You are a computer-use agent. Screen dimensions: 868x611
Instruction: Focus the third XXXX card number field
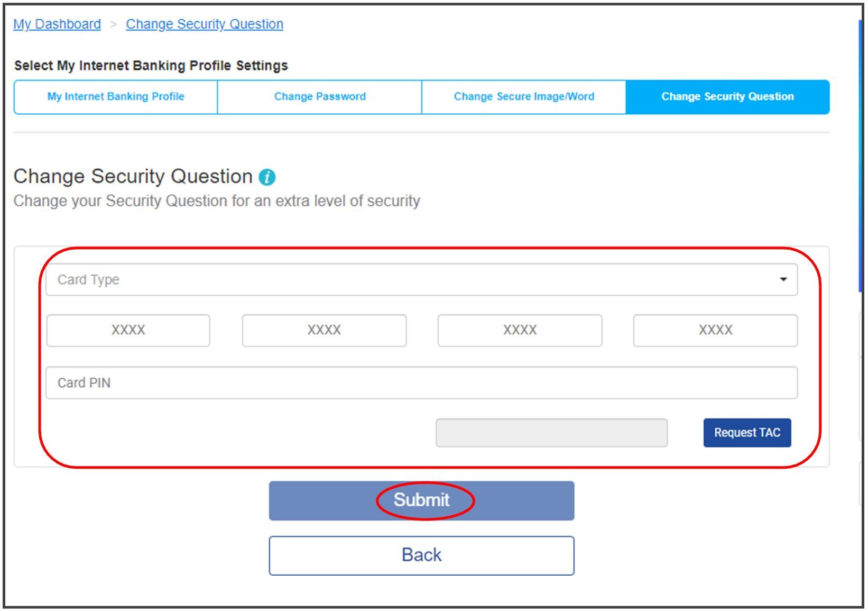pos(520,331)
